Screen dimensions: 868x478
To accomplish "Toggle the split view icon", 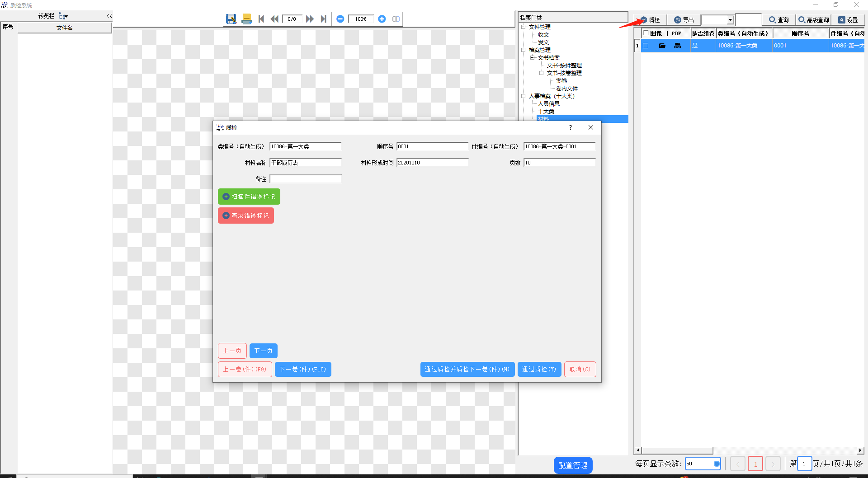I will click(x=396, y=19).
